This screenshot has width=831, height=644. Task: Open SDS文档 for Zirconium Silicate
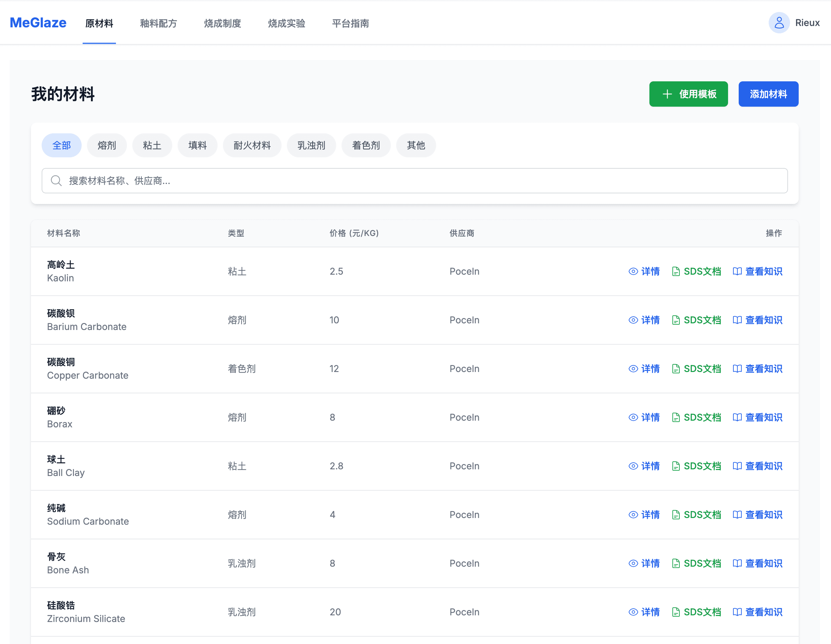[x=696, y=612]
